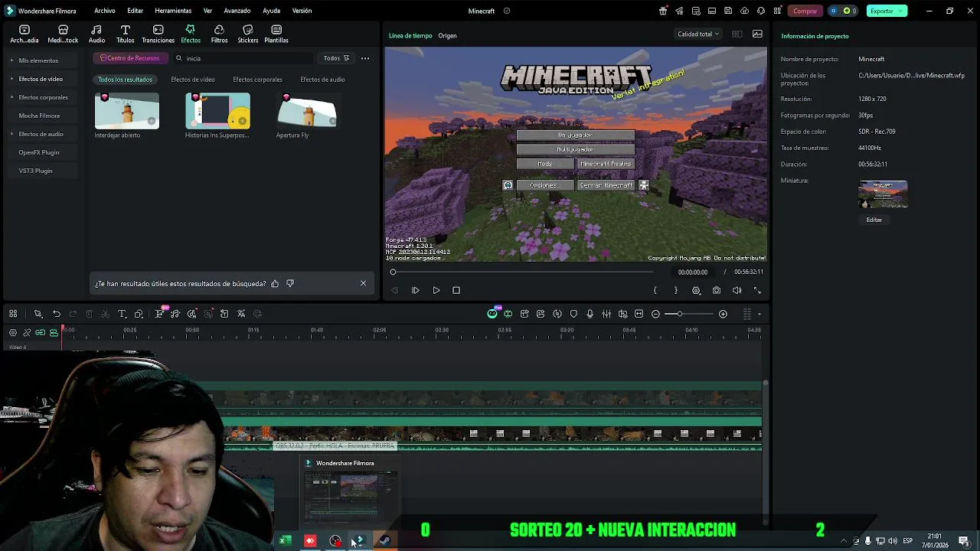The width and height of the screenshot is (980, 551).
Task: Open the Editar menu
Action: click(136, 11)
